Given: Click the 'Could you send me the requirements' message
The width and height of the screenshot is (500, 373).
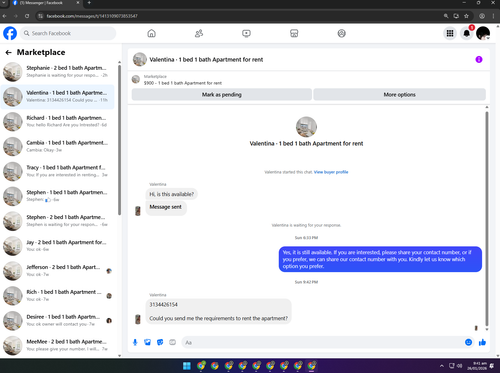Looking at the screenshot, I should pyautogui.click(x=218, y=318).
